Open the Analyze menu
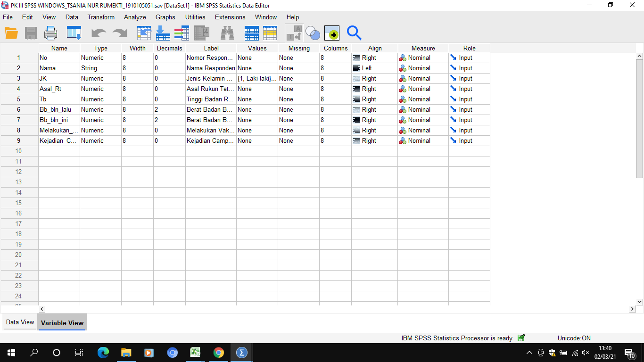The width and height of the screenshot is (644, 362). tap(135, 17)
